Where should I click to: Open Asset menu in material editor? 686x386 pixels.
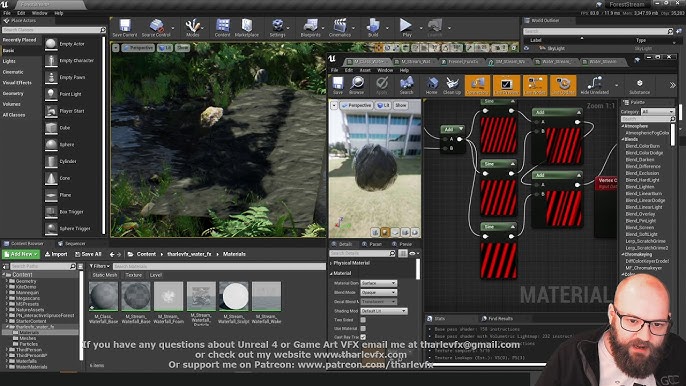coord(365,70)
